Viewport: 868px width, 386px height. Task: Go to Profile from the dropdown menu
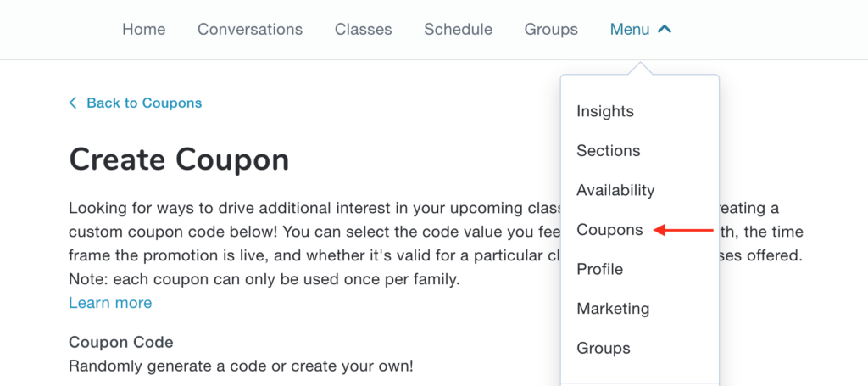(x=600, y=269)
